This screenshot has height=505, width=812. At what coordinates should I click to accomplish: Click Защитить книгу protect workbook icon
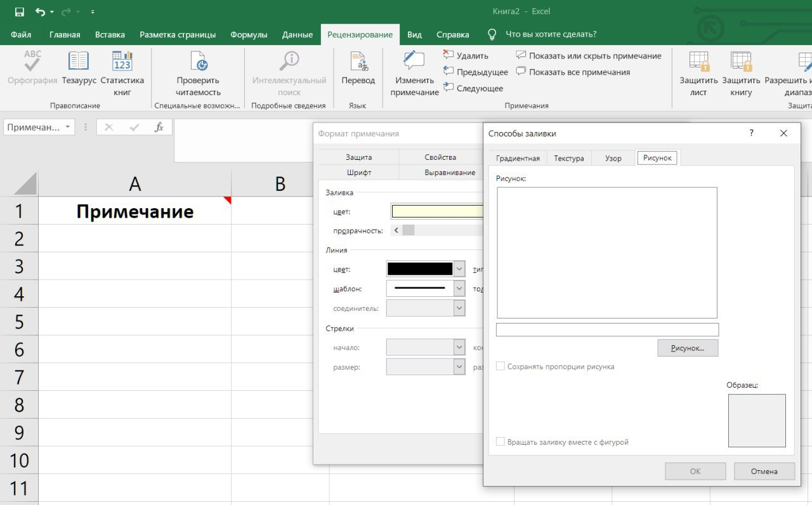point(741,63)
